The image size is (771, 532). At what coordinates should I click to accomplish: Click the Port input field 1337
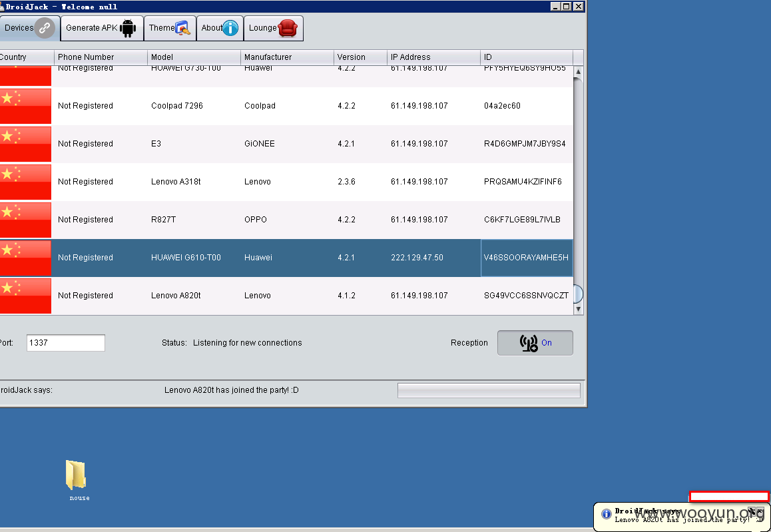[x=66, y=343]
